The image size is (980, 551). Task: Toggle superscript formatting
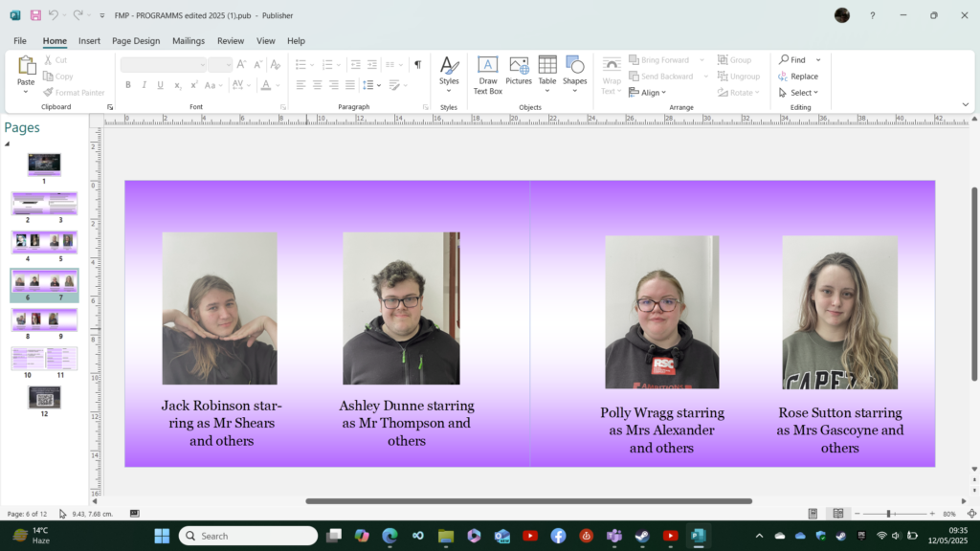194,85
